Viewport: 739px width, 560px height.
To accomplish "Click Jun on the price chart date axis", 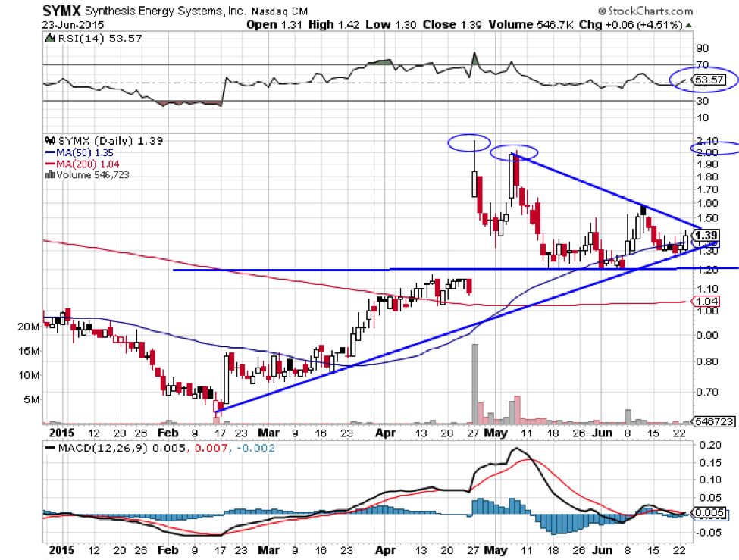I will coord(603,433).
